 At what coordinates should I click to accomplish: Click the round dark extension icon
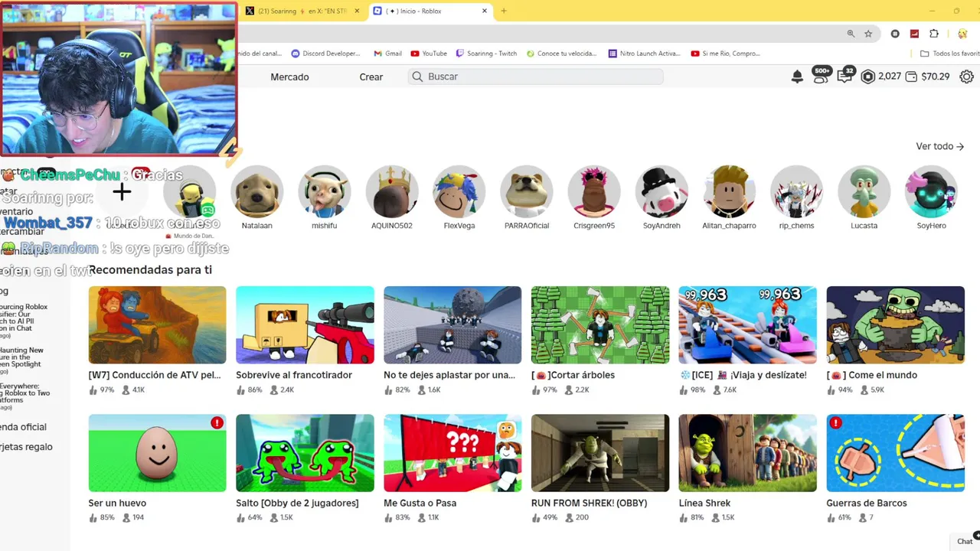[x=895, y=34]
